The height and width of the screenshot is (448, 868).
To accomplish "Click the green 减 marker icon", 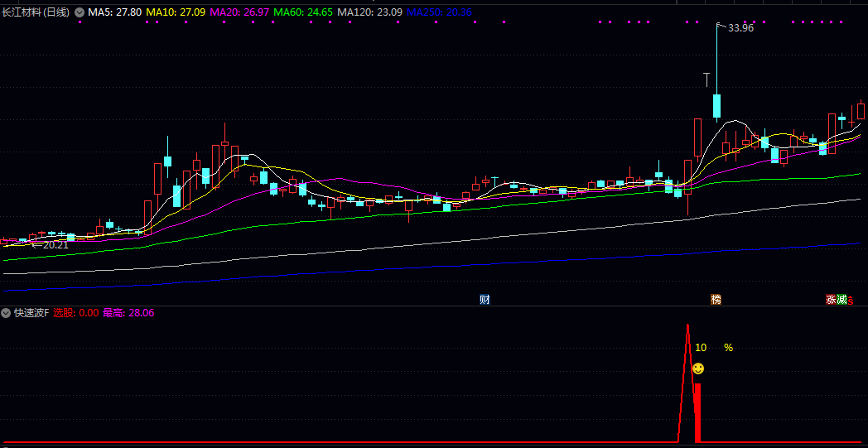I will (842, 300).
